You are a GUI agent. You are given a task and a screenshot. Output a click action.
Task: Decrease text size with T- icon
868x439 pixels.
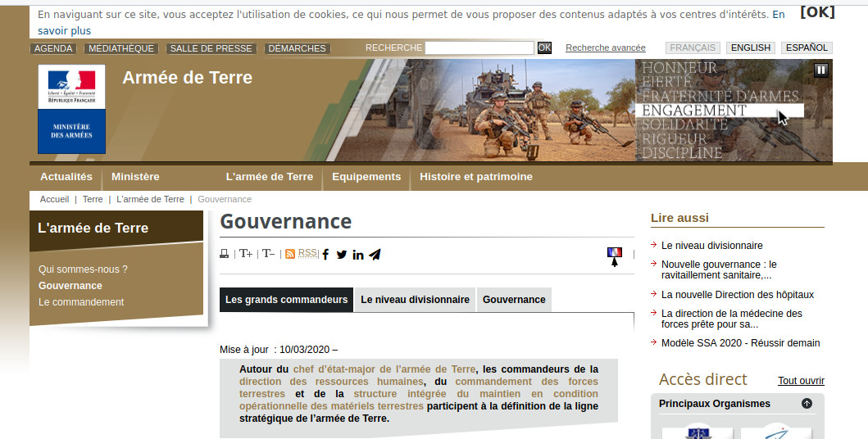click(x=269, y=254)
